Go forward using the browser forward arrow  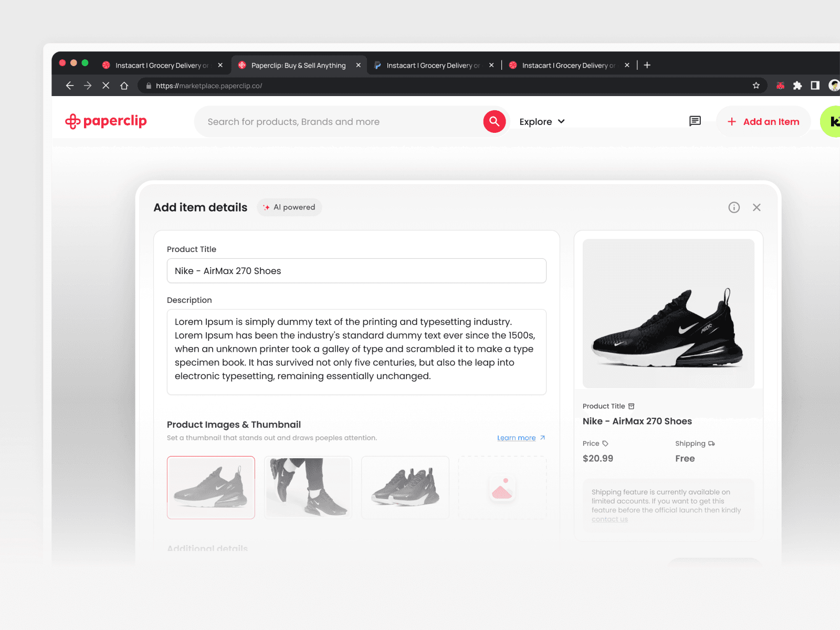(88, 86)
